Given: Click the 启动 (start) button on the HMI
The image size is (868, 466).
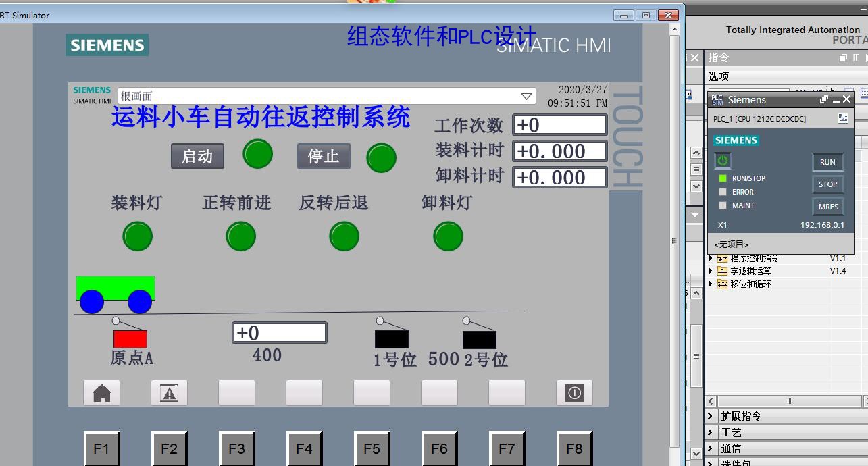Looking at the screenshot, I should click(x=197, y=156).
